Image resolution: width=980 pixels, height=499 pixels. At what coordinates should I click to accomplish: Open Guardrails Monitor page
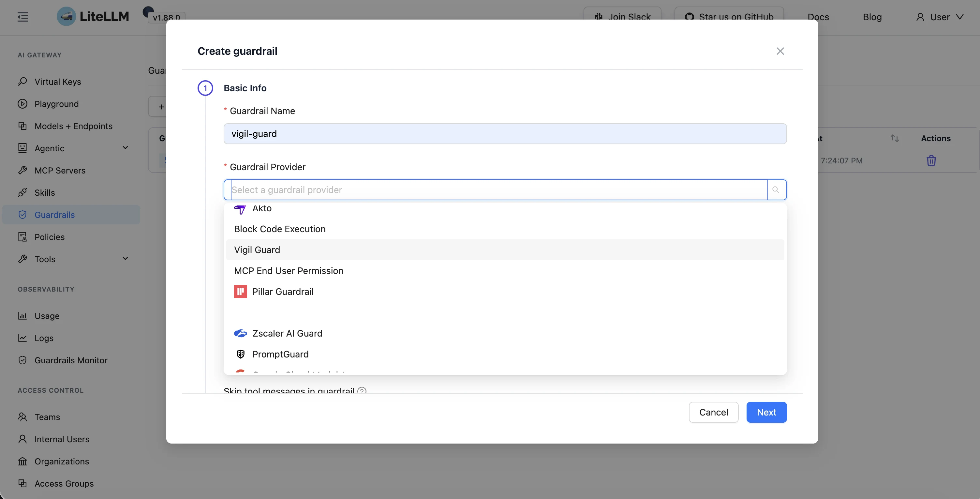(71, 360)
